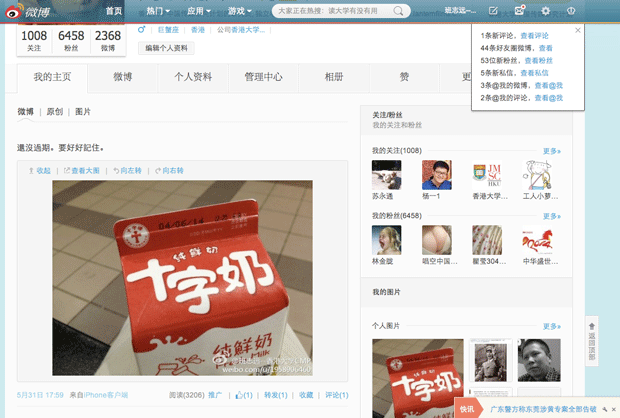Open the messages envelope icon
The width and height of the screenshot is (620, 418).
pyautogui.click(x=519, y=11)
